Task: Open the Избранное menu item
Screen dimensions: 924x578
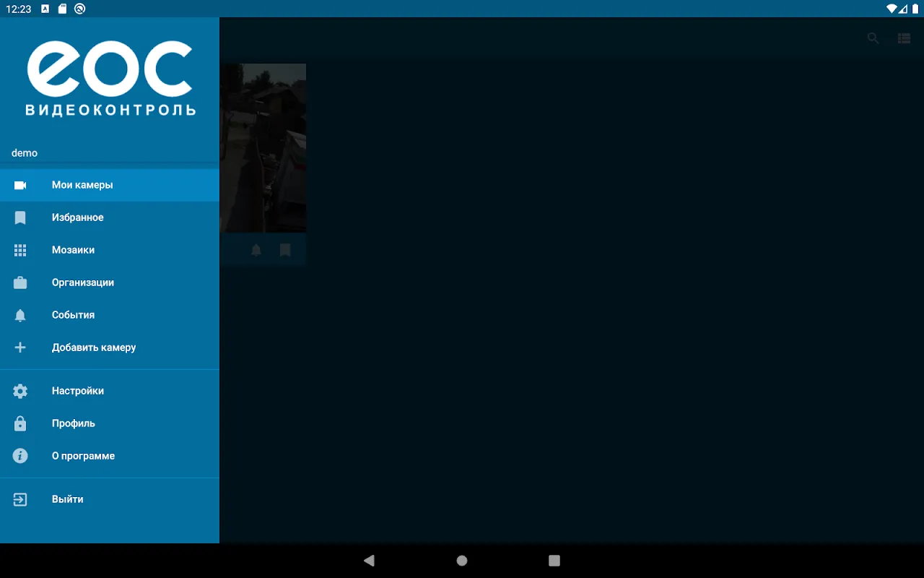Action: tap(78, 217)
